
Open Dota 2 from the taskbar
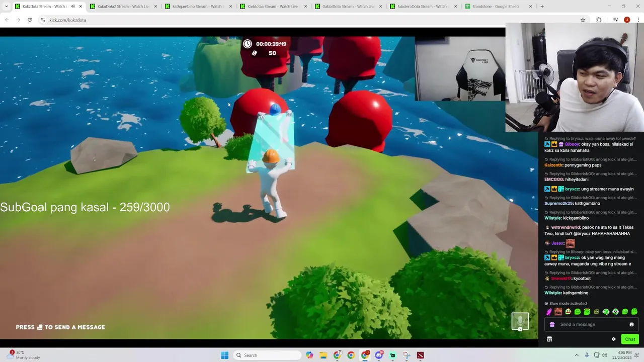pos(420,355)
